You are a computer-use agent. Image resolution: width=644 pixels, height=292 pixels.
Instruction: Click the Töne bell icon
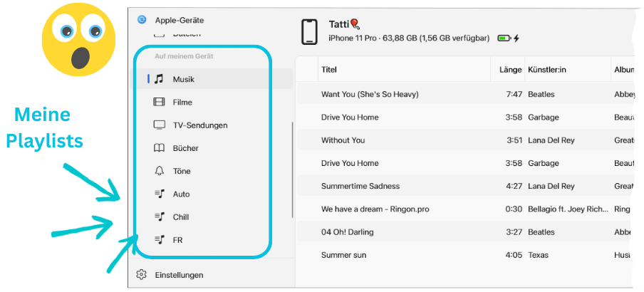pyautogui.click(x=159, y=171)
